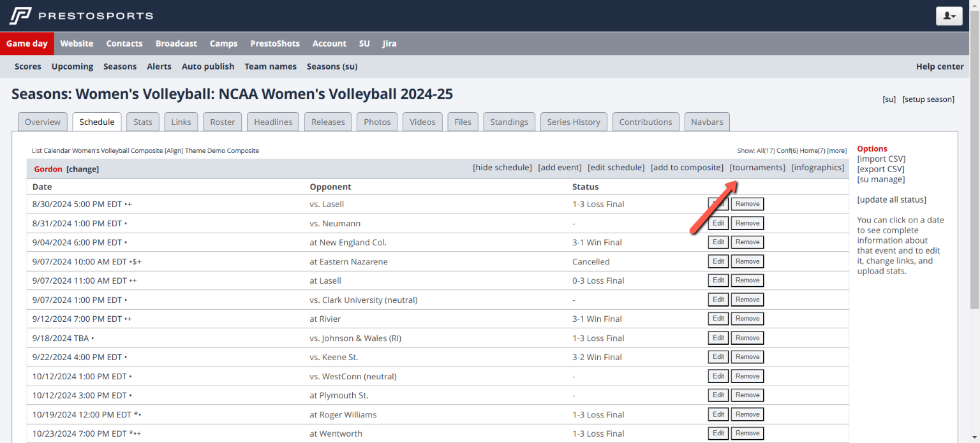Open Seasons (su) page

pyautogui.click(x=332, y=66)
